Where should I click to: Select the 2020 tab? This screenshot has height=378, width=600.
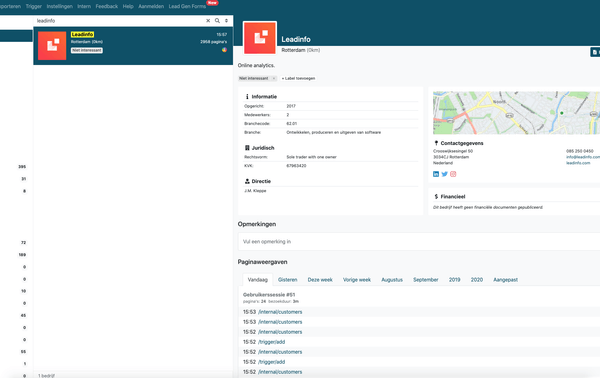[477, 280]
